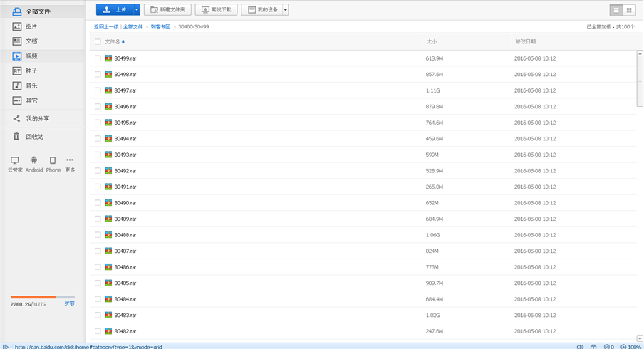Open the 图片 (Pictures) category icon

17,26
